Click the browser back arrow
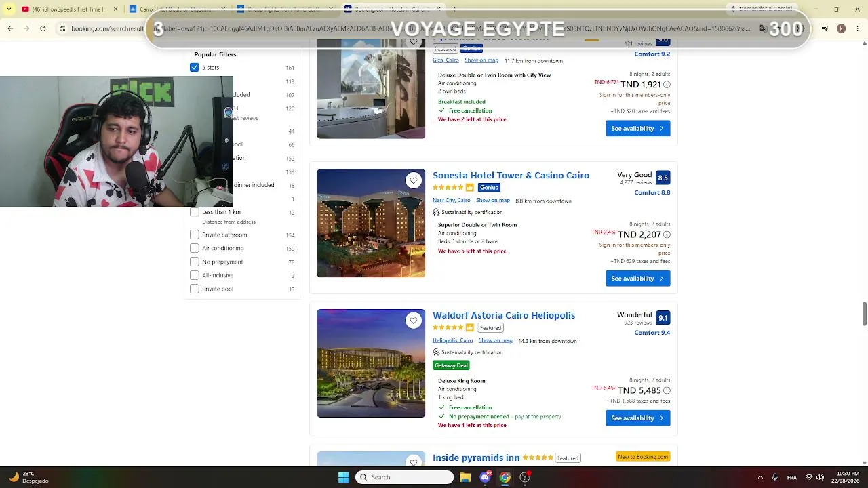Viewport: 868px width, 488px height. [10, 28]
